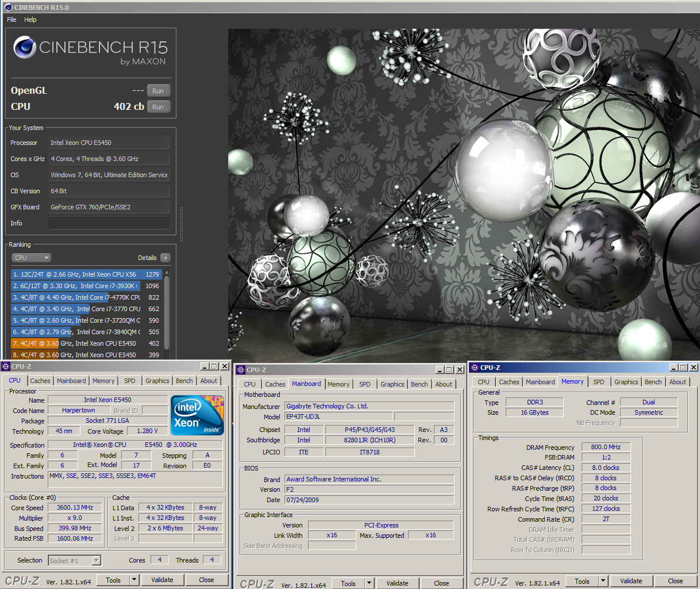
Task: Open Bench tab in CPU-Z CPU window
Action: click(x=184, y=381)
